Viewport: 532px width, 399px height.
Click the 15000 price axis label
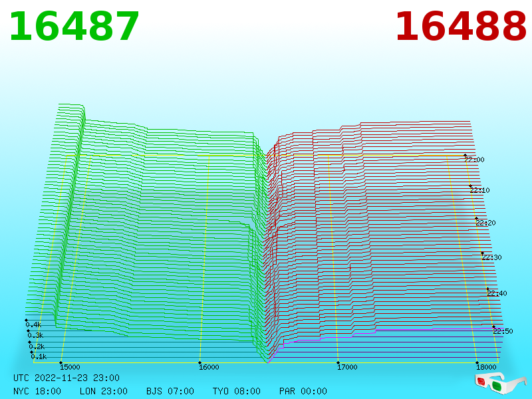tap(70, 367)
